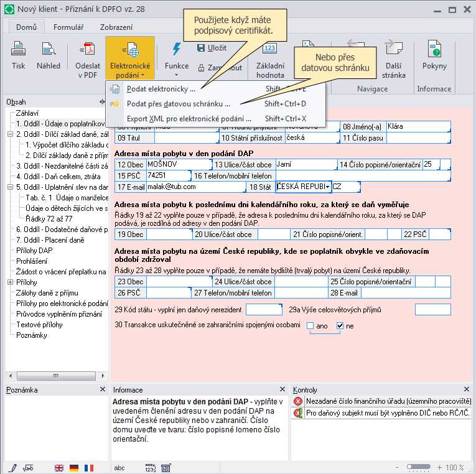The width and height of the screenshot is (476, 474).
Task: Open the Pokyny instructions icon
Action: point(434,56)
